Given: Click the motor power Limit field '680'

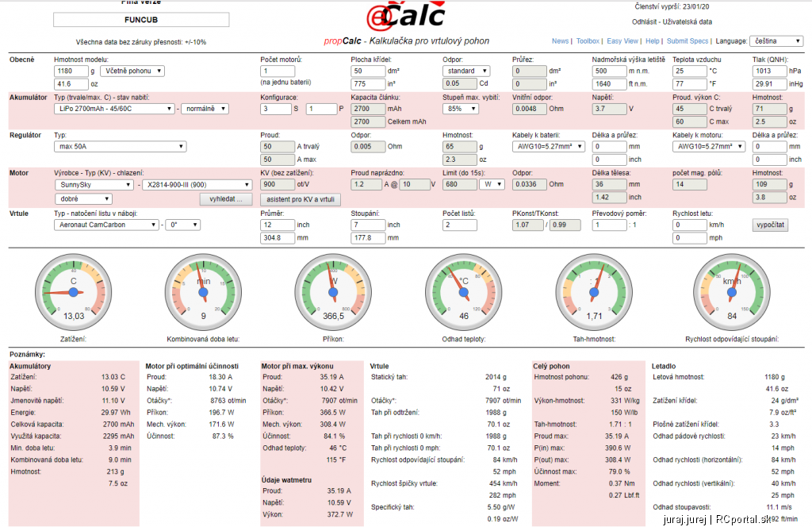Looking at the screenshot, I should 460,184.
